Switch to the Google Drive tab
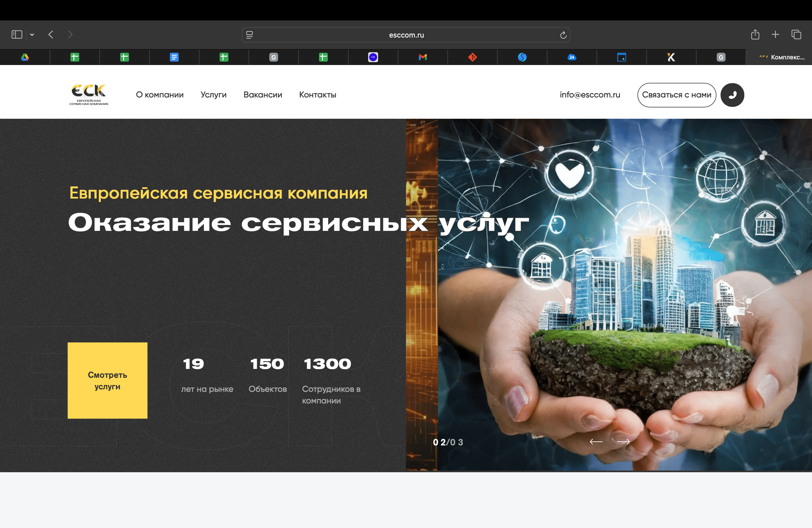Screen dimensions: 812x528 coord(25,57)
